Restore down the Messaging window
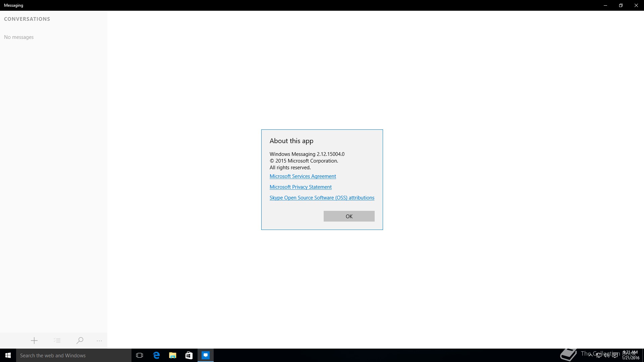The height and width of the screenshot is (362, 644). (x=621, y=5)
